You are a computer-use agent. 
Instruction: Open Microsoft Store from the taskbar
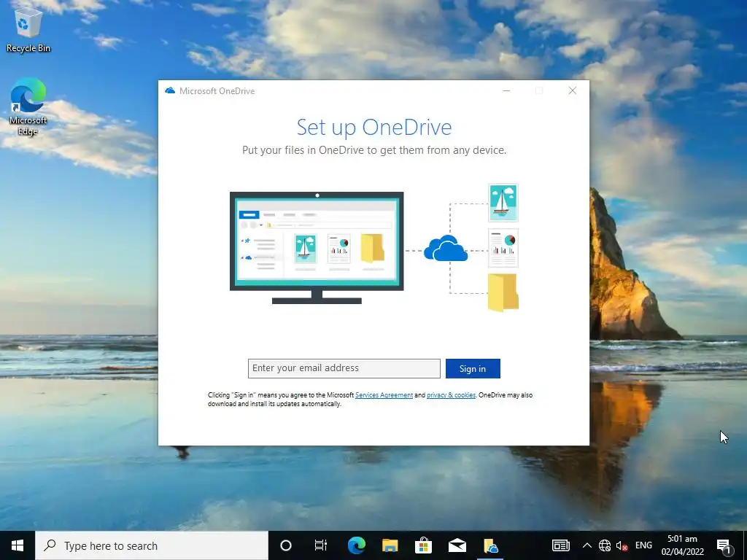click(x=423, y=545)
